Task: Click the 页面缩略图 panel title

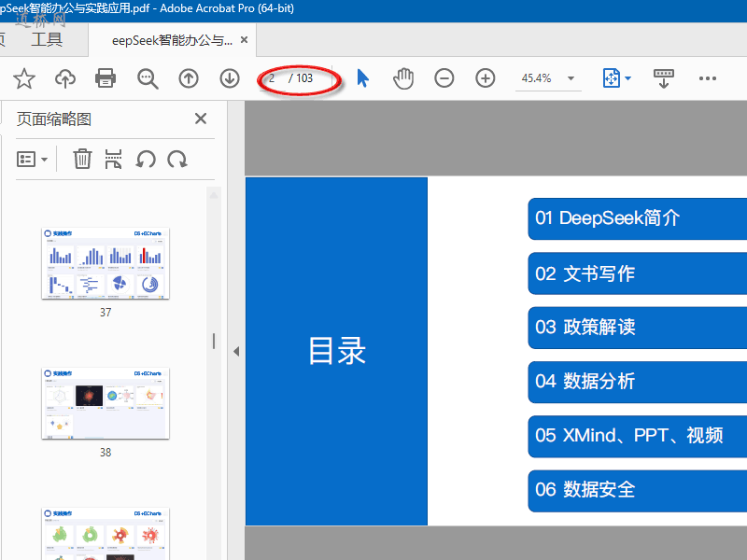Action: tap(54, 119)
